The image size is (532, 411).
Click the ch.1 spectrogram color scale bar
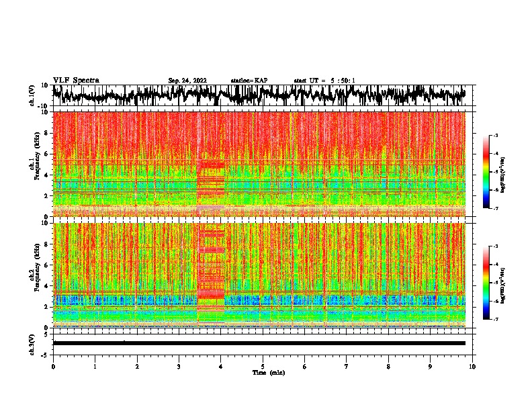pos(486,172)
